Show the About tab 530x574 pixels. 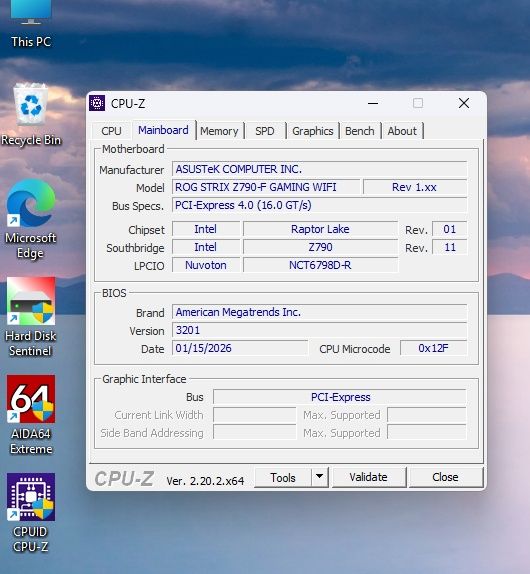click(x=402, y=131)
